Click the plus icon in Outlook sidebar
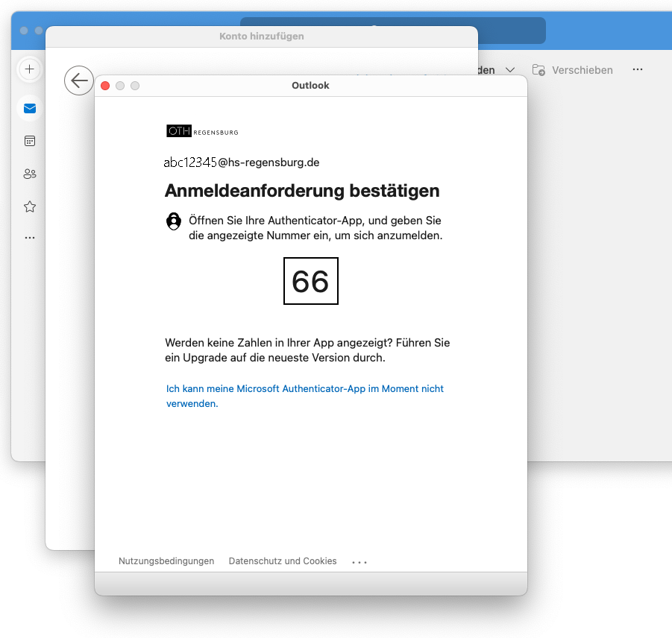672x638 pixels. tap(30, 69)
